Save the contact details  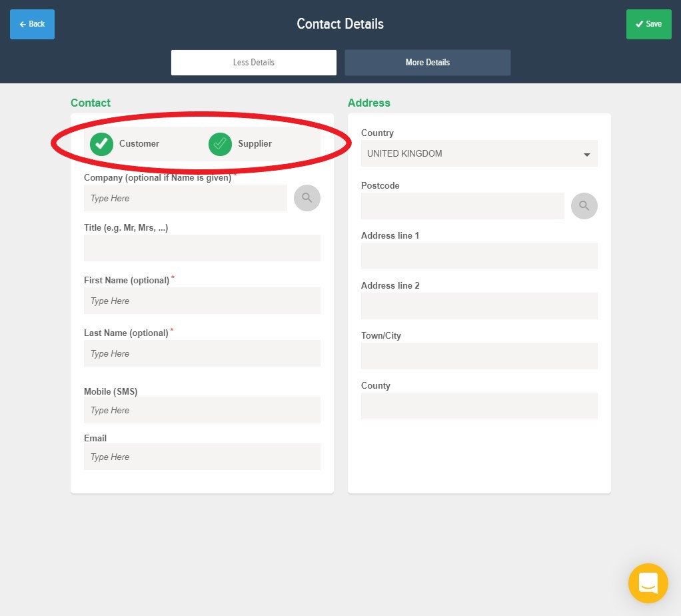click(x=648, y=24)
